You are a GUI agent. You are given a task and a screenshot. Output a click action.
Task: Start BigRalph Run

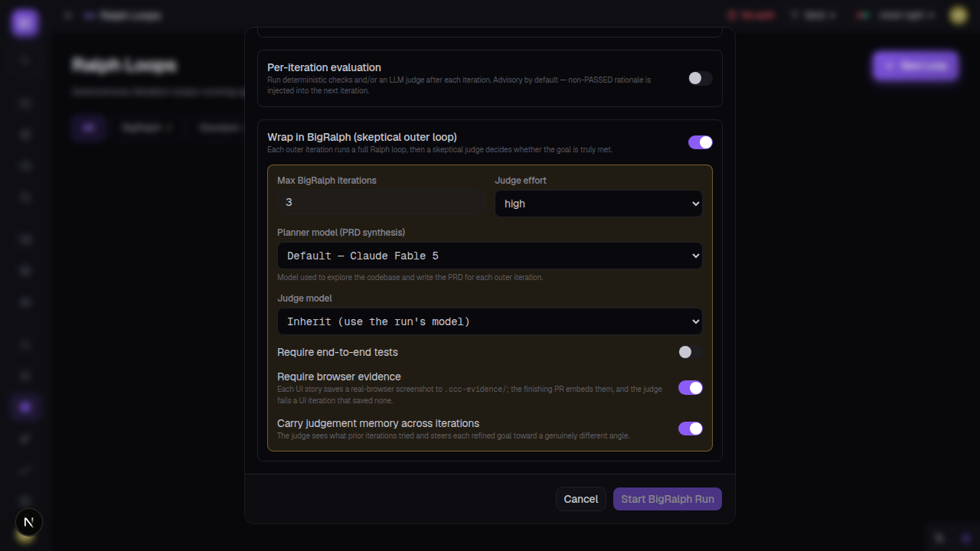668,499
